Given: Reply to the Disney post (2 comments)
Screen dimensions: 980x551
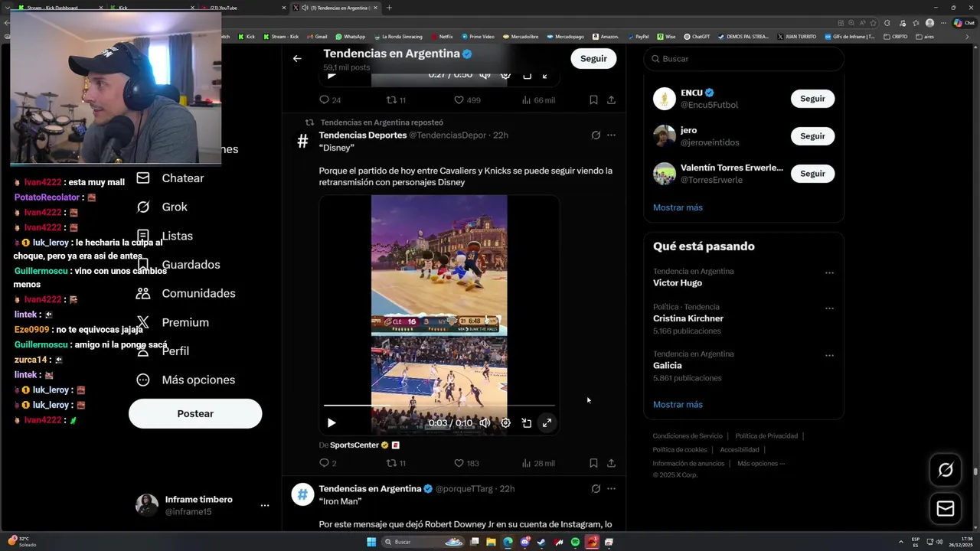Looking at the screenshot, I should coord(328,463).
